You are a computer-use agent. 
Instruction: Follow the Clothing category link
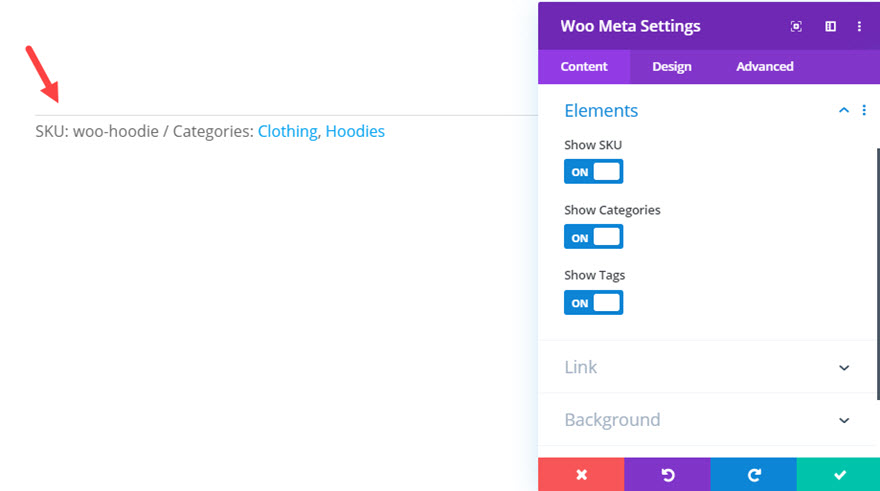(287, 131)
